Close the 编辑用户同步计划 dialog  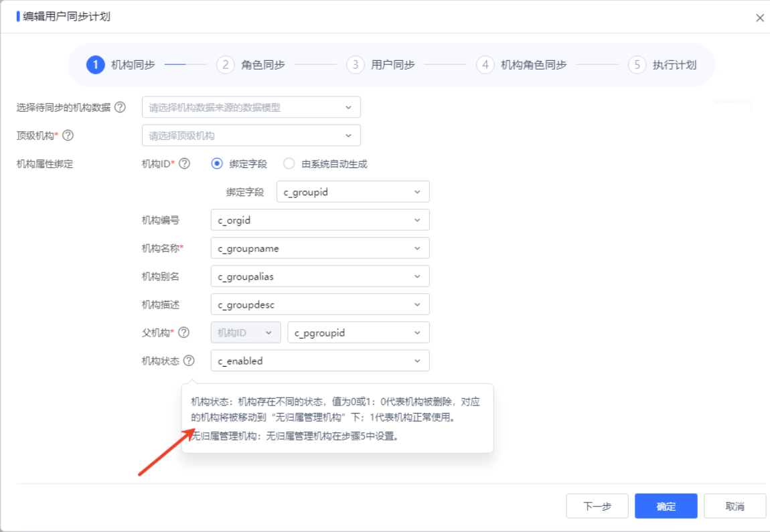pyautogui.click(x=759, y=18)
